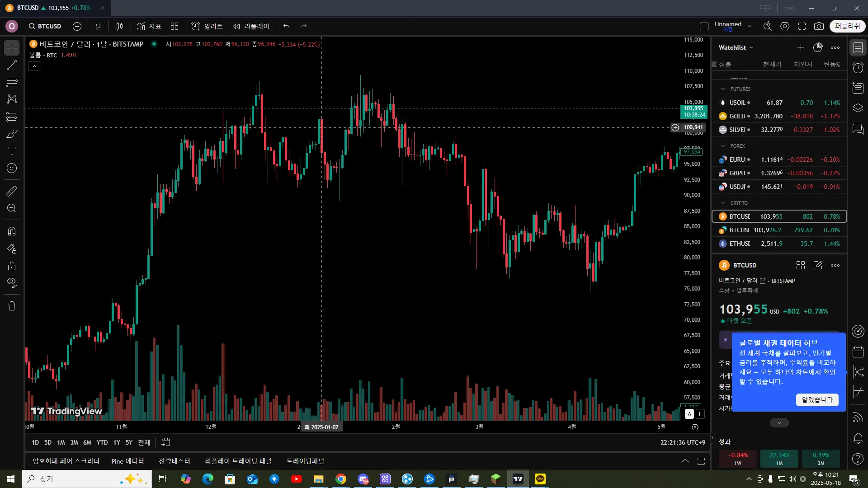
Task: Expand the Unnamed layout dropdown arrow
Action: coord(750,26)
